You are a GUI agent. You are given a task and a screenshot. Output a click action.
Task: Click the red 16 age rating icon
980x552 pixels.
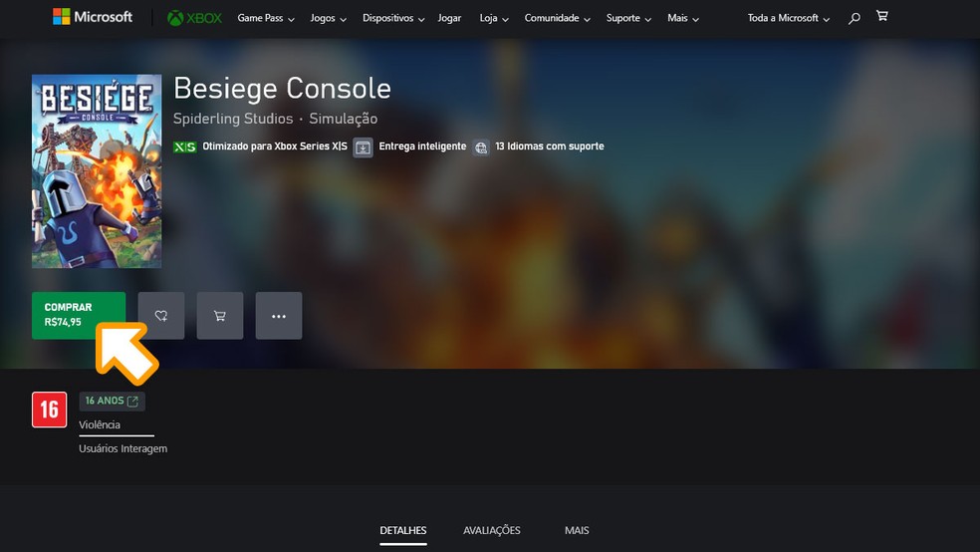click(x=50, y=410)
